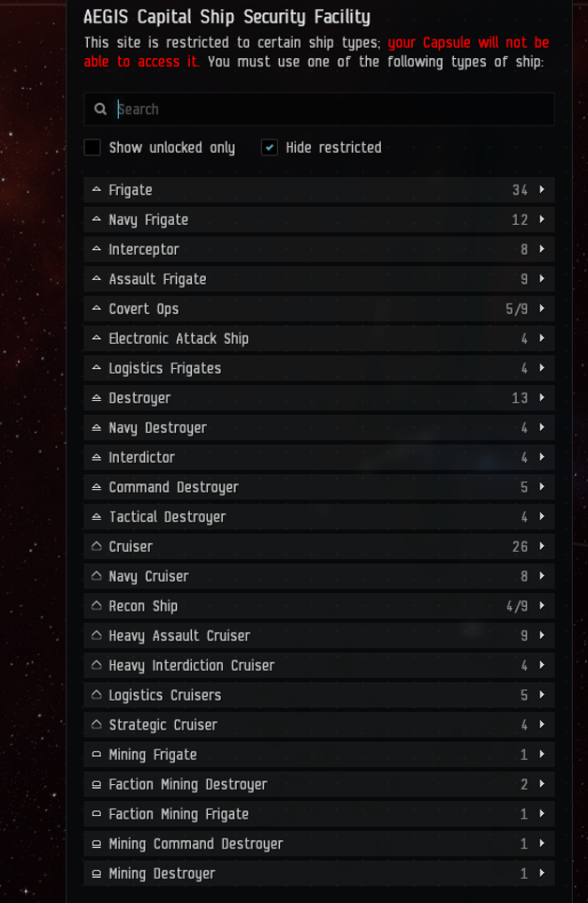Click the Frigate ship class icon
588x903 pixels.
point(96,190)
